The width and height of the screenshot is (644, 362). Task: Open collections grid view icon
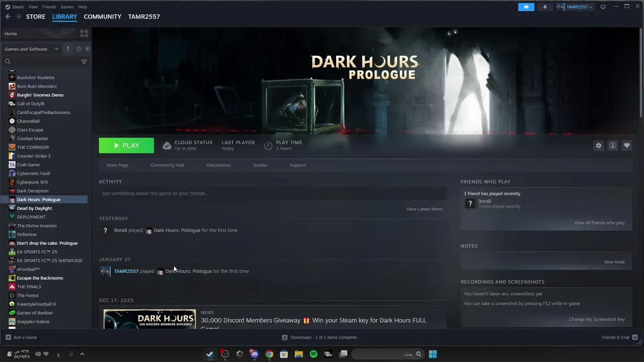84,34
